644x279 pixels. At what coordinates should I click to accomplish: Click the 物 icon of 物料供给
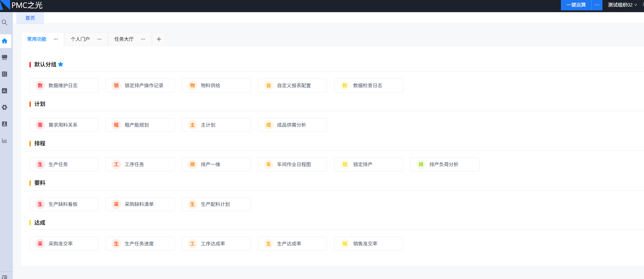[193, 85]
